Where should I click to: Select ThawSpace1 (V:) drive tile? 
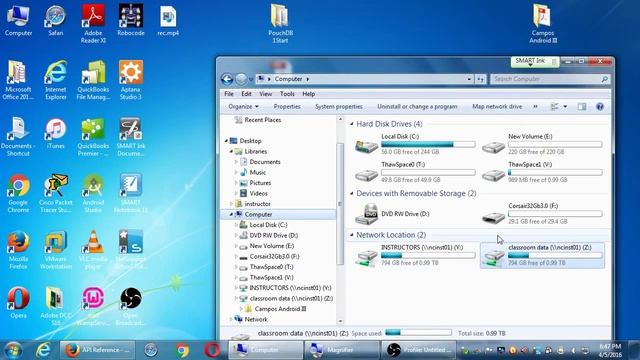542,172
